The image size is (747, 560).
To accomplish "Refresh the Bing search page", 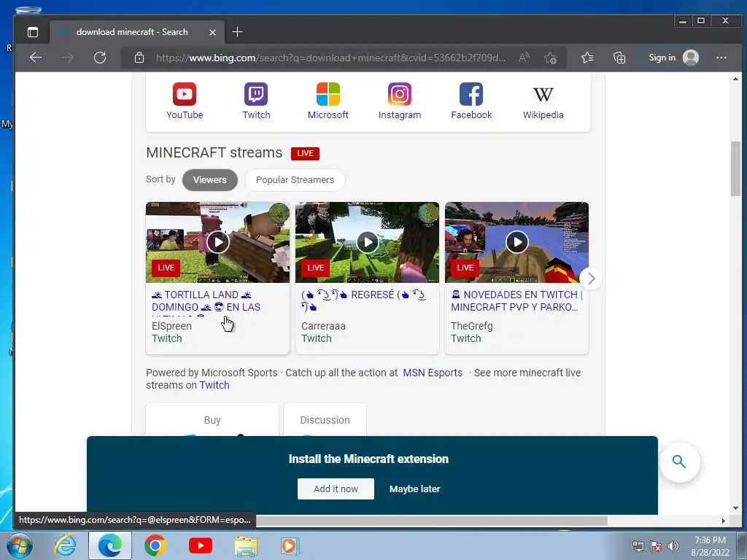I will pos(99,58).
